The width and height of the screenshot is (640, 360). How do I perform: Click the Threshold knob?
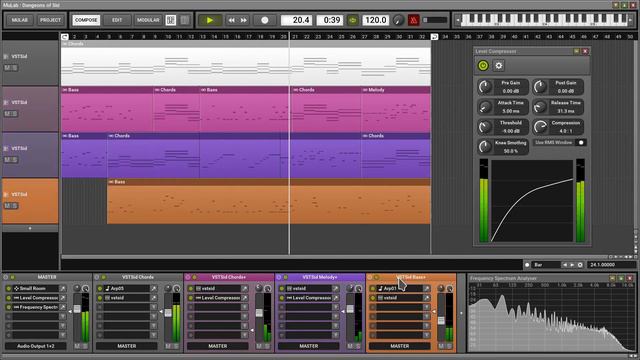click(x=485, y=127)
